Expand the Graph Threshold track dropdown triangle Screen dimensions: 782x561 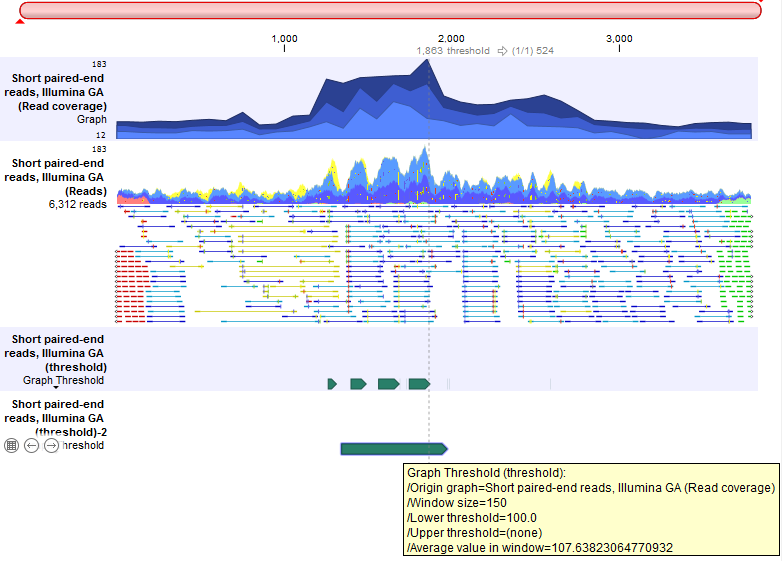tap(56, 388)
